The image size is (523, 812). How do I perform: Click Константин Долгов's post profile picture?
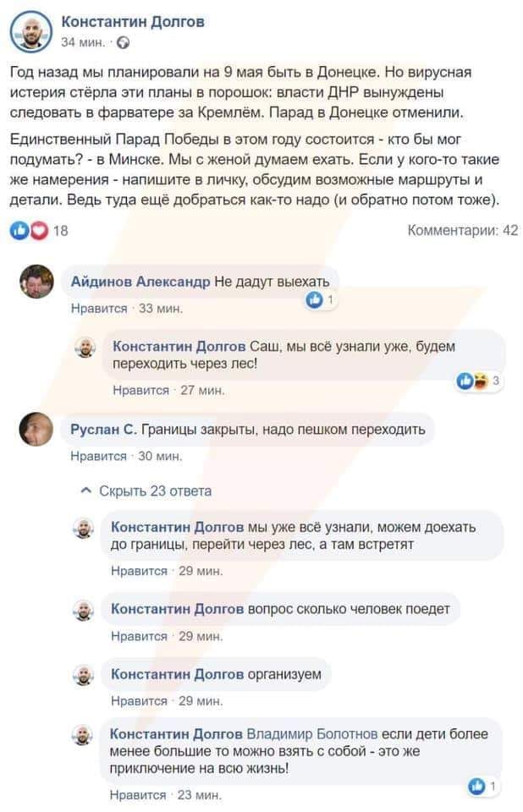coord(30,30)
